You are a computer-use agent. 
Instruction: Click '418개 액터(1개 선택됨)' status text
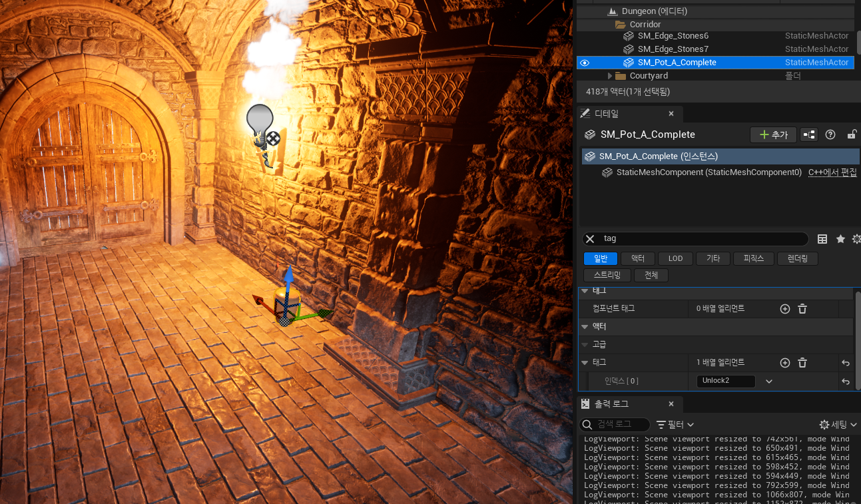[628, 92]
